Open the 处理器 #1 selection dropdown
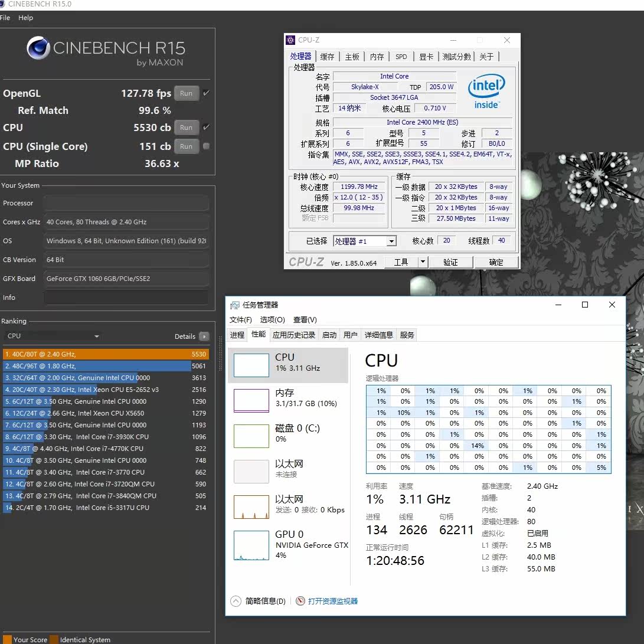This screenshot has width=644, height=644. pos(365,241)
